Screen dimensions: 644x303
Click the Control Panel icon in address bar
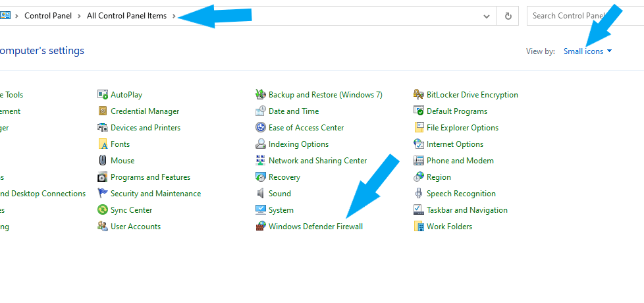point(5,16)
